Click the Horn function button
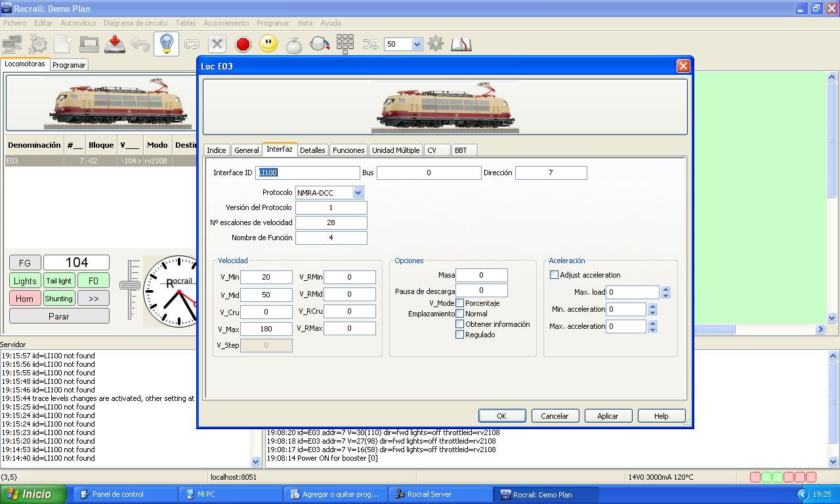The width and height of the screenshot is (840, 504). pyautogui.click(x=25, y=299)
